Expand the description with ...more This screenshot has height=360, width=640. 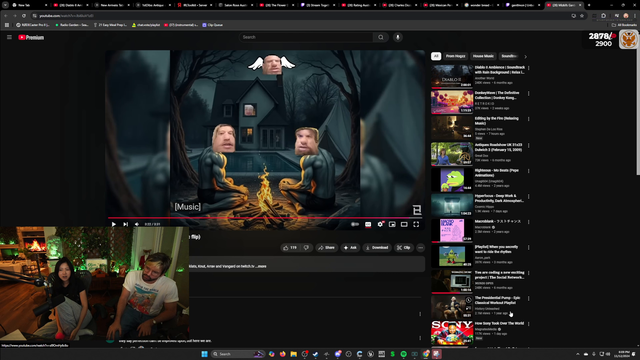pos(260,266)
